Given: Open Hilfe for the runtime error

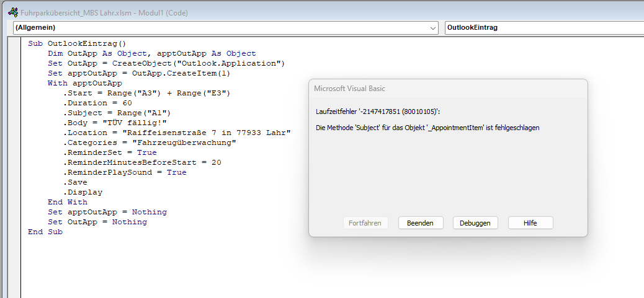Looking at the screenshot, I should coord(530,223).
